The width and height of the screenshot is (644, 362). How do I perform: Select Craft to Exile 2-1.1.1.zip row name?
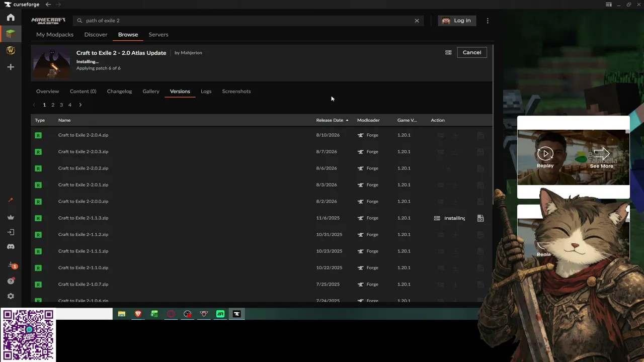[83, 251]
